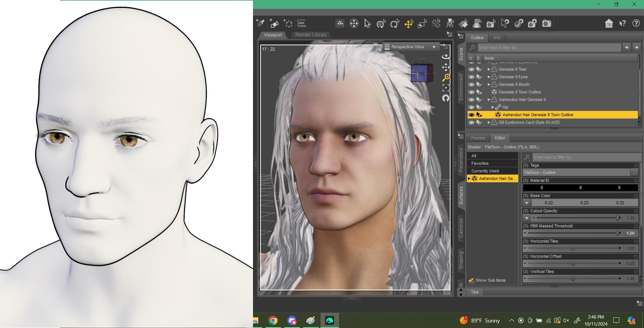Click the Render camera icon
Screen dimensions: 644x328
tap(546, 23)
